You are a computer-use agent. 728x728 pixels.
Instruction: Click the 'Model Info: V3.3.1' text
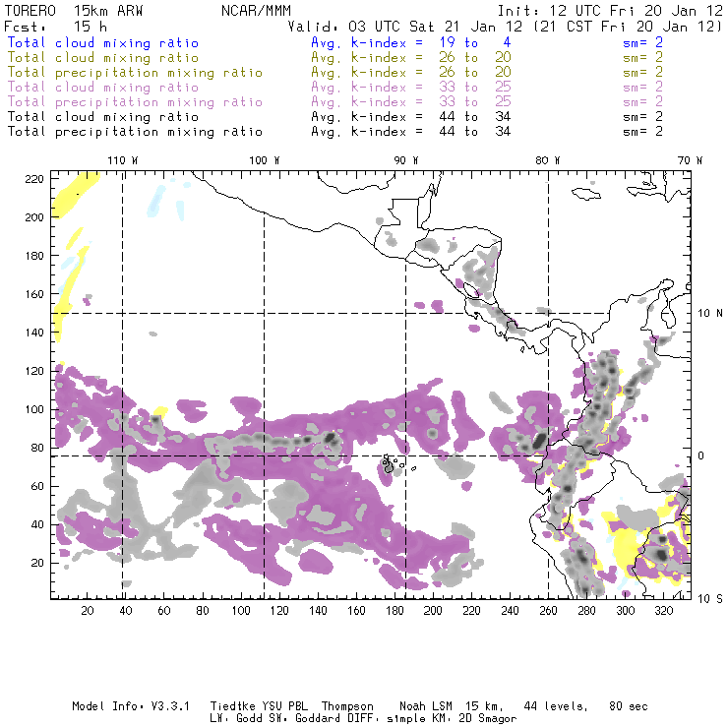131,706
